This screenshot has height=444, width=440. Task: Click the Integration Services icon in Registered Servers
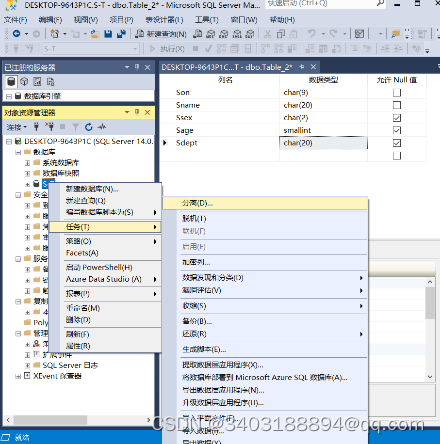pyautogui.click(x=50, y=82)
